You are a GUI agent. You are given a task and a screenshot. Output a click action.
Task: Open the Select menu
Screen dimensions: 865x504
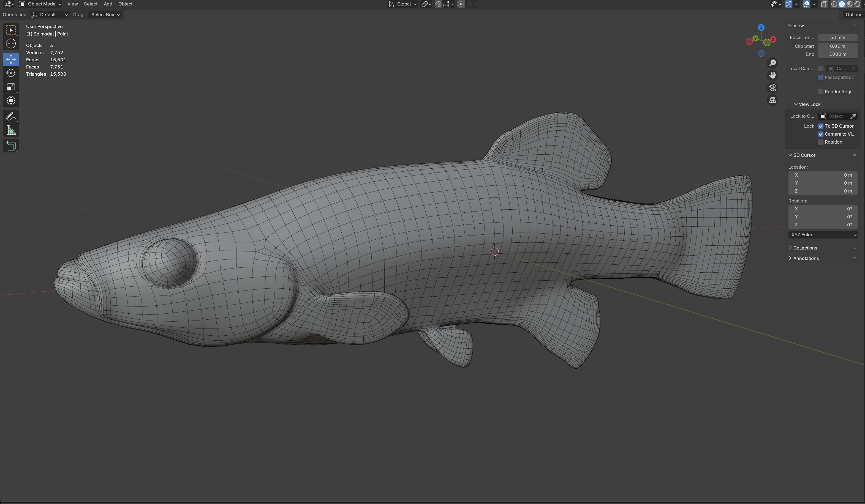(x=91, y=4)
